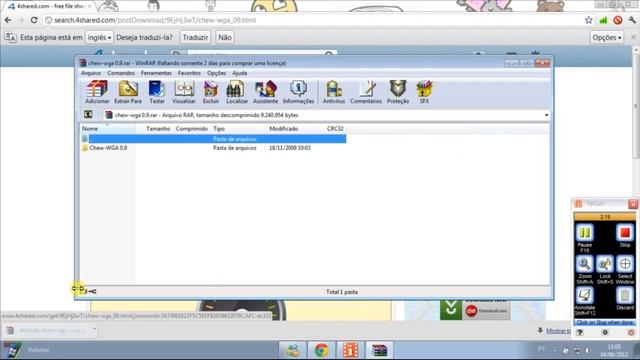The image size is (640, 360).
Task: Open Chrome translate Opções dropdown
Action: 607,37
